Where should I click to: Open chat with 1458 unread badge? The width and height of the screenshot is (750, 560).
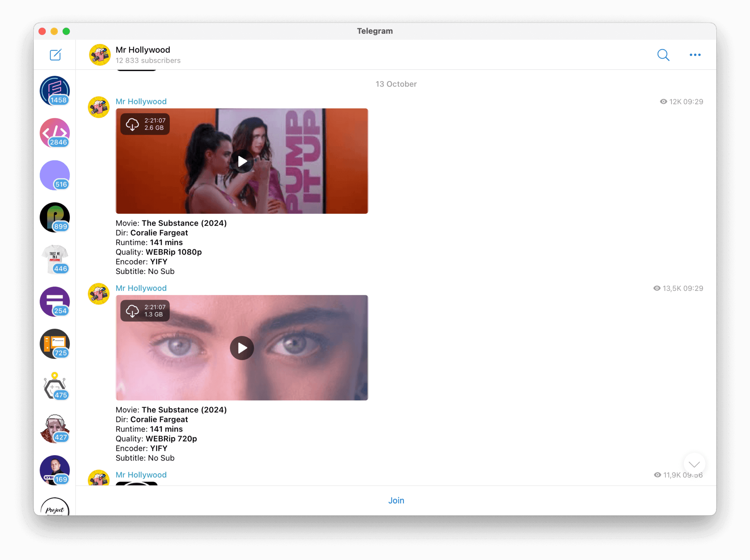[55, 91]
